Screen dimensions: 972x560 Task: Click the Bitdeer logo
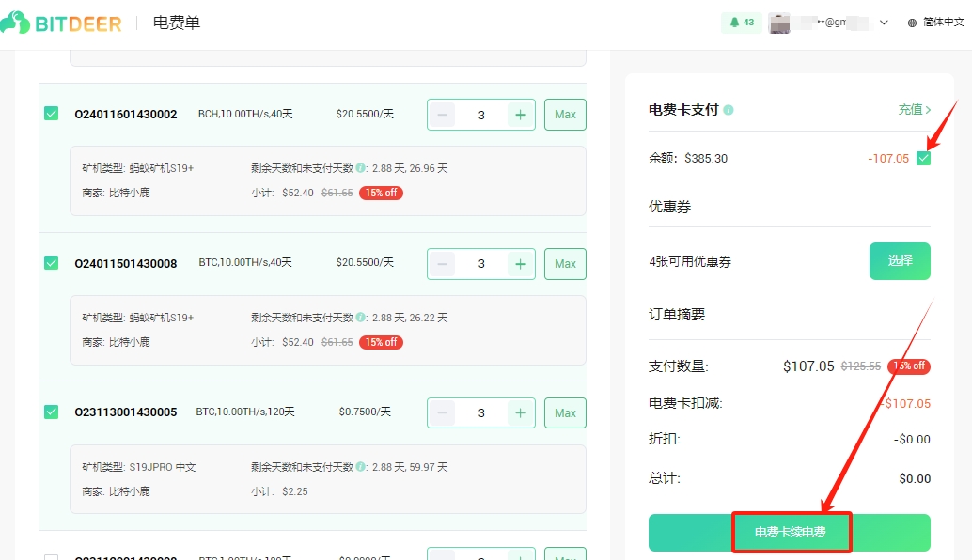61,23
